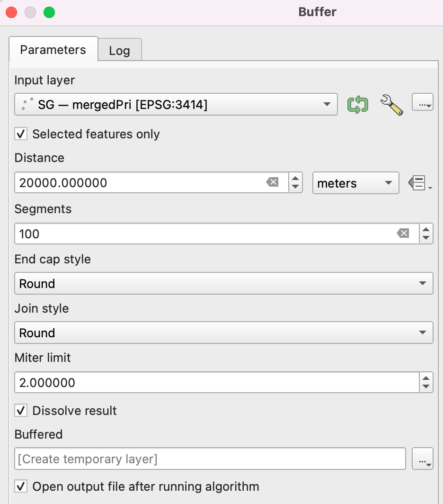Screen dimensions: 443x504
Task: Click the Buffered output path field
Action: click(x=210, y=459)
